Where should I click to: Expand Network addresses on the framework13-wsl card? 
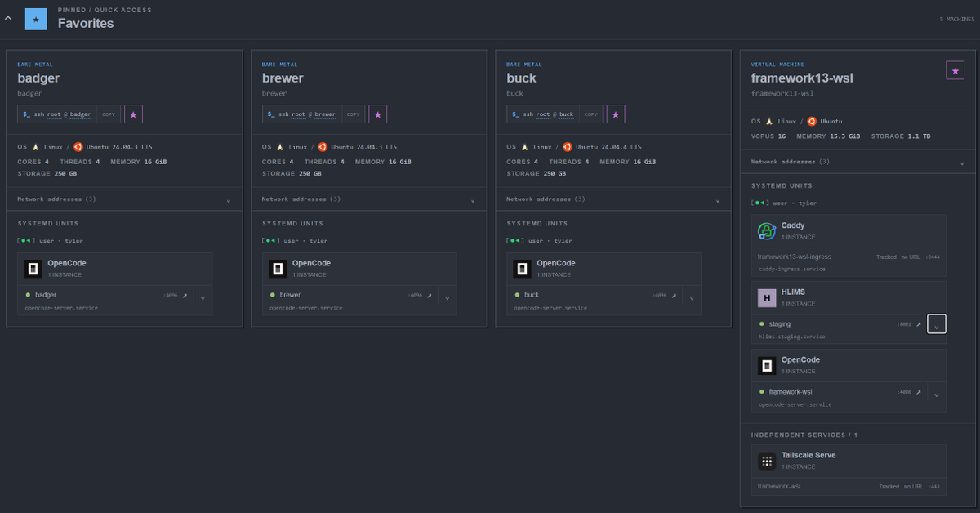pos(857,162)
